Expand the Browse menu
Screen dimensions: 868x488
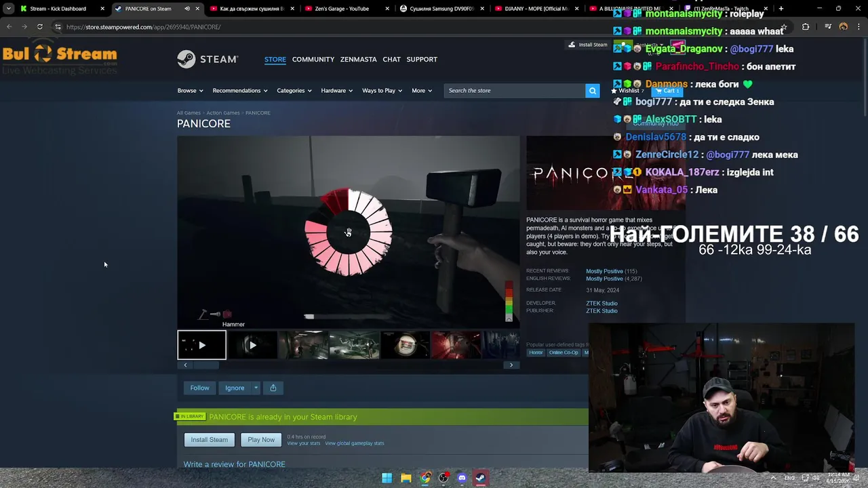[x=191, y=90]
